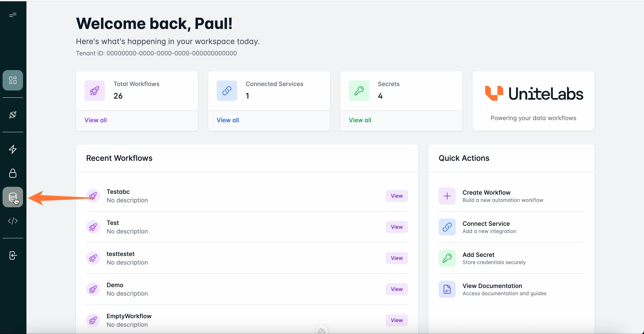View the Testabc workflow
644x334 pixels.
point(397,196)
